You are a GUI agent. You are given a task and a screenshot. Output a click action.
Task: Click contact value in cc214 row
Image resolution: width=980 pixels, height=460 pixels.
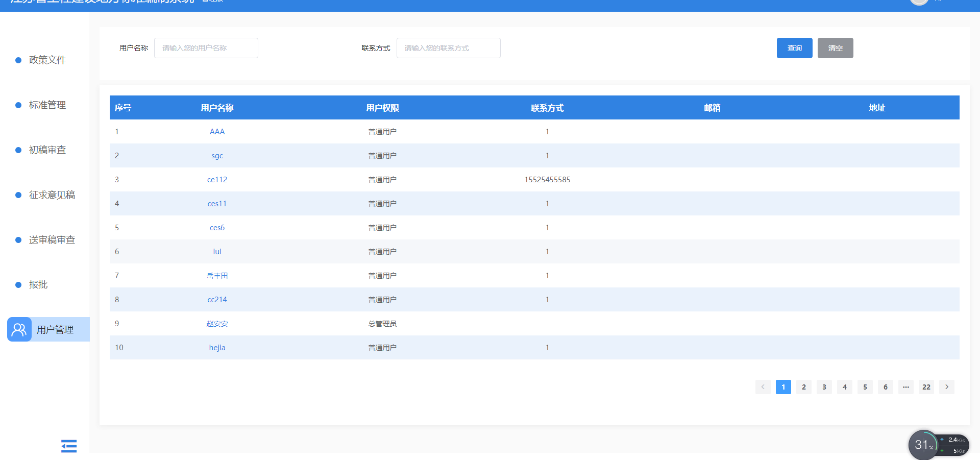point(547,300)
